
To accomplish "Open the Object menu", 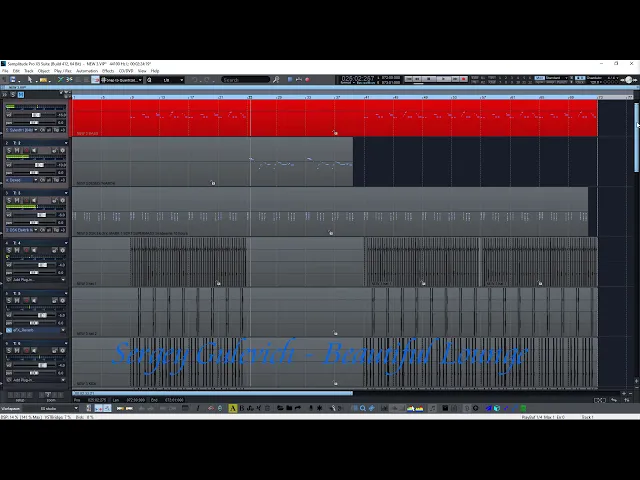I will pos(44,71).
